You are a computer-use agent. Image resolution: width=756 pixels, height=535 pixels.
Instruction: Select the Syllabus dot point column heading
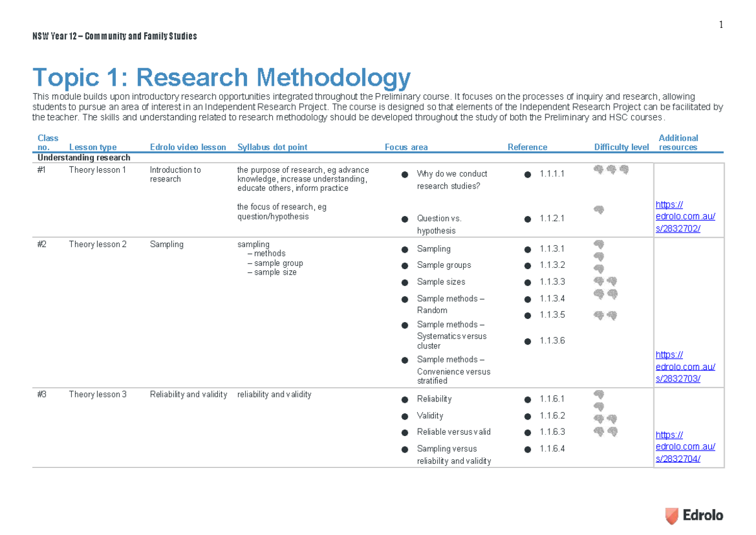[272, 147]
